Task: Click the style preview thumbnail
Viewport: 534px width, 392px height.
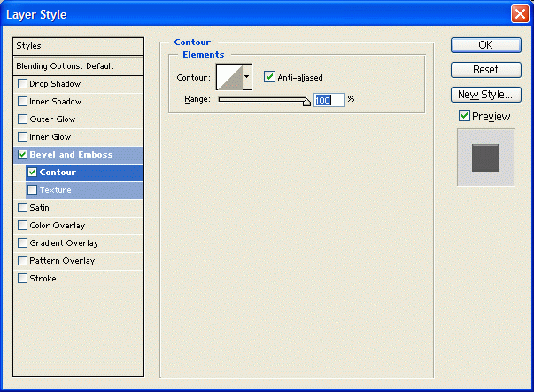Action: tap(485, 157)
